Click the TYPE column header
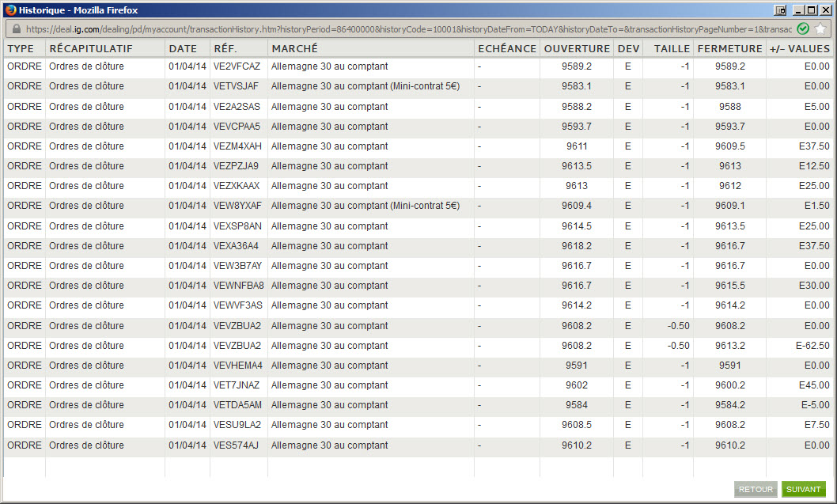This screenshot has width=837, height=504. (21, 48)
